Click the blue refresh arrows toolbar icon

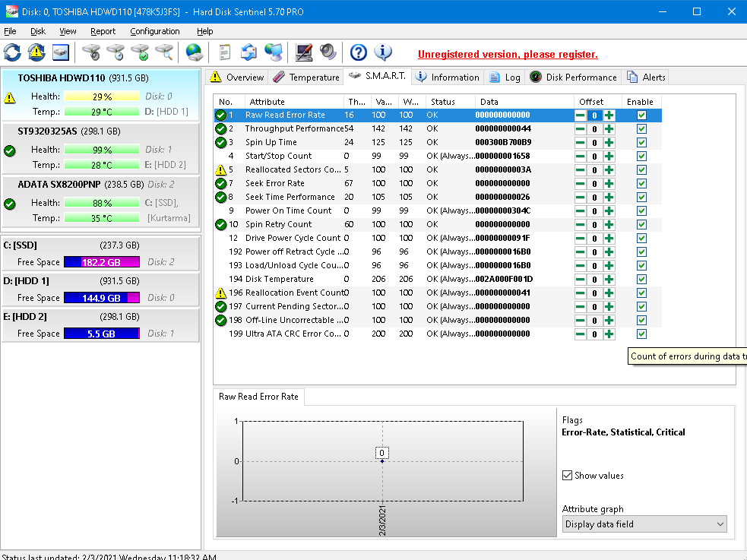pos(12,52)
